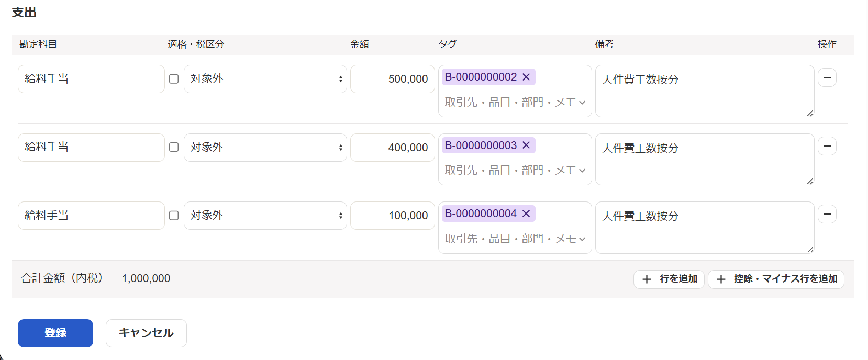Click the 操作 column header
This screenshot has height=360, width=868.
[x=827, y=44]
